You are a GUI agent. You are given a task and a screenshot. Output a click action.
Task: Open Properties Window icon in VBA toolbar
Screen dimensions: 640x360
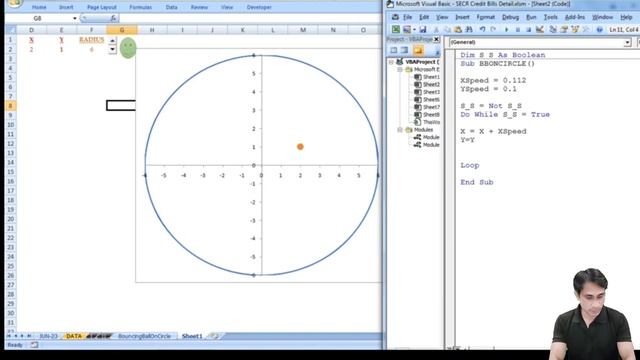[564, 30]
